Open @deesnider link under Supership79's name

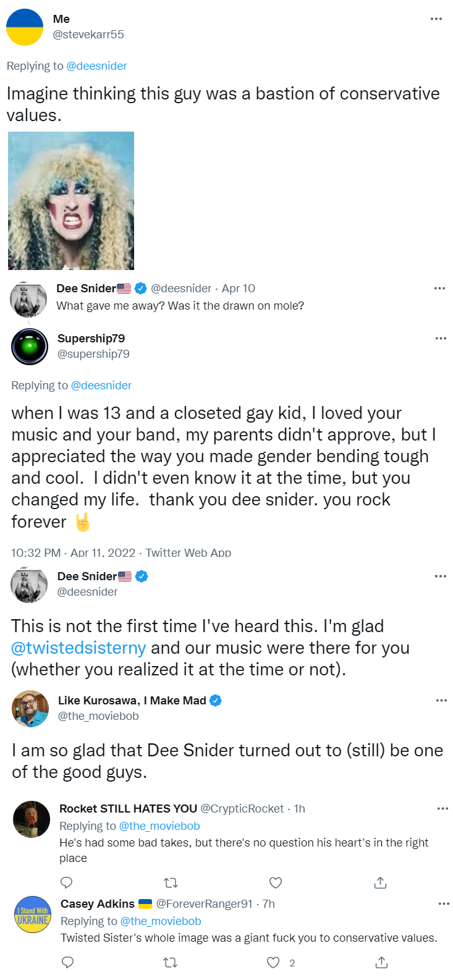(x=101, y=386)
